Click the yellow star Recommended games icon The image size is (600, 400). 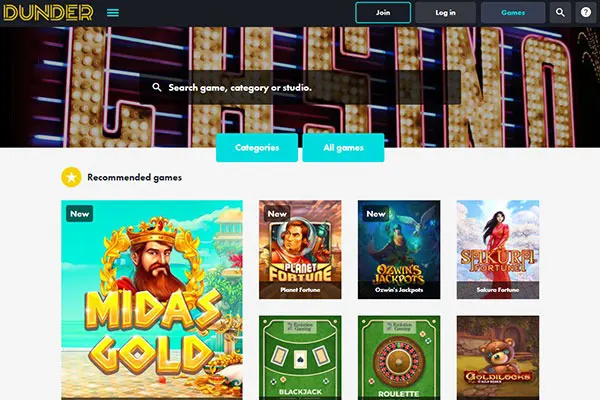point(71,177)
